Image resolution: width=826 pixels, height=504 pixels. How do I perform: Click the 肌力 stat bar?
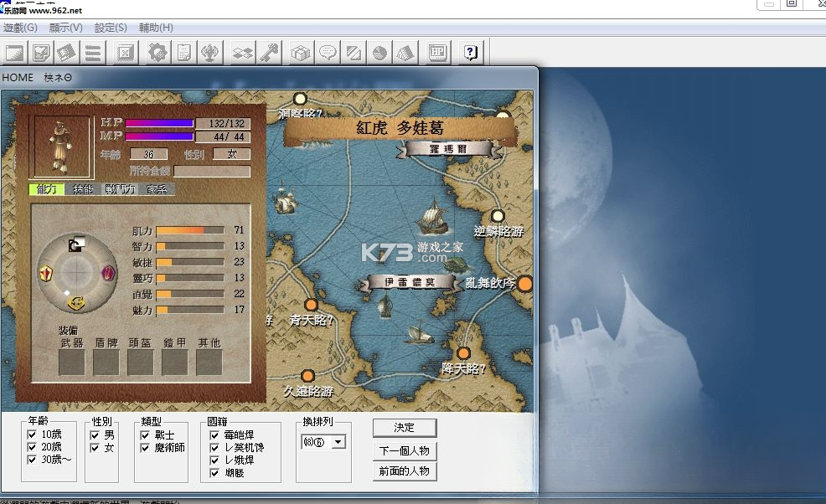click(190, 230)
